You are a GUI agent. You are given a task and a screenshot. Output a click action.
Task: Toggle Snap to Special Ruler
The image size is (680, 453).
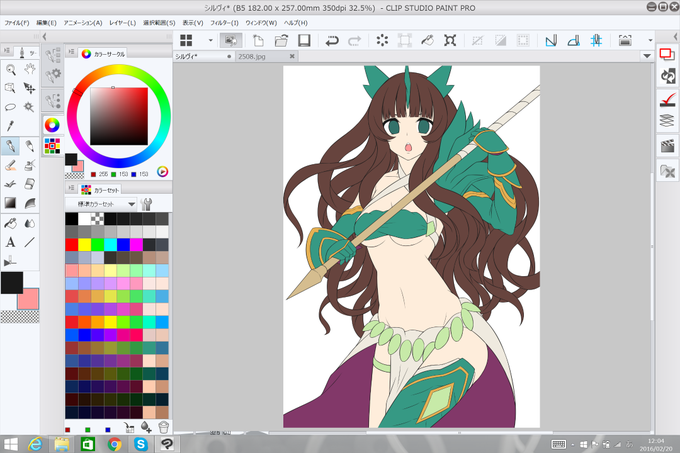(x=573, y=41)
